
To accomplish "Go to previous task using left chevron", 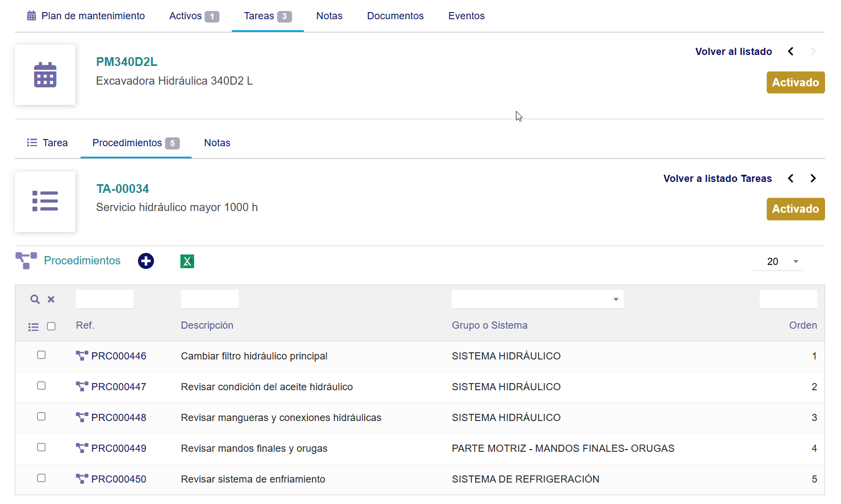I will 790,178.
